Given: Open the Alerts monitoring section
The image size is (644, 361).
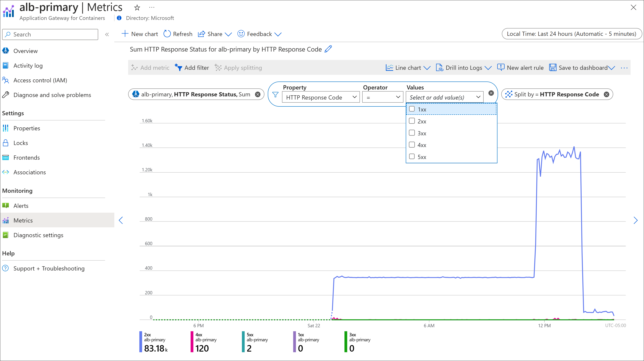Looking at the screenshot, I should (21, 205).
